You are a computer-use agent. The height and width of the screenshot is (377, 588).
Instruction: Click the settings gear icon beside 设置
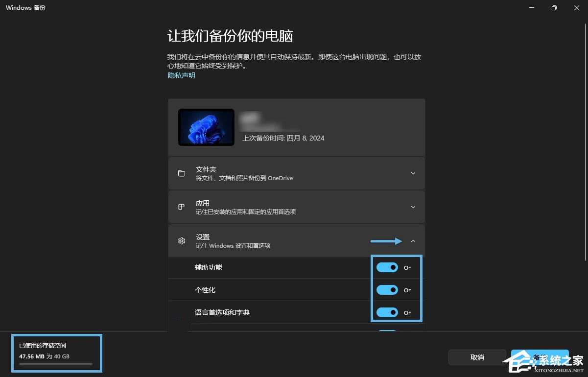click(x=182, y=240)
